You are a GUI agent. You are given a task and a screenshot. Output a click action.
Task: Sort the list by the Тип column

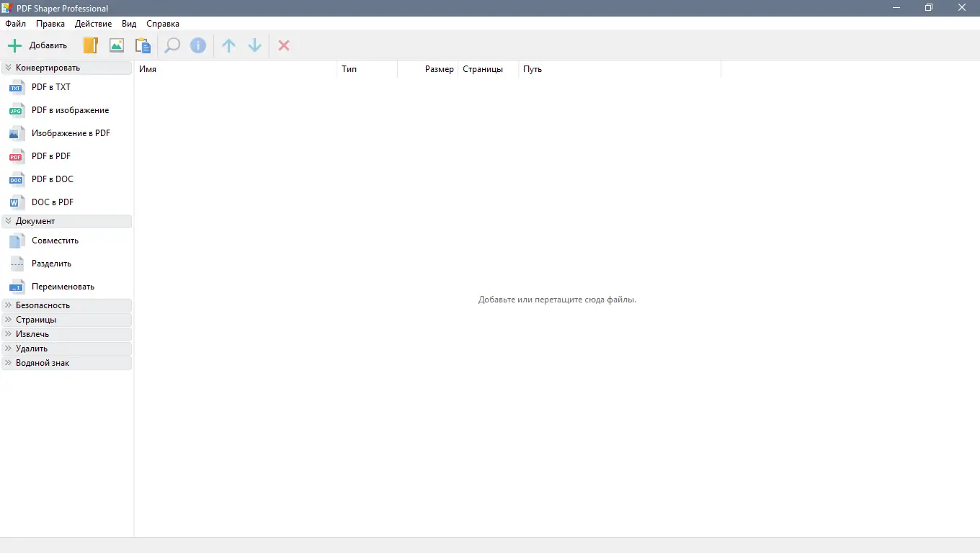coord(367,69)
